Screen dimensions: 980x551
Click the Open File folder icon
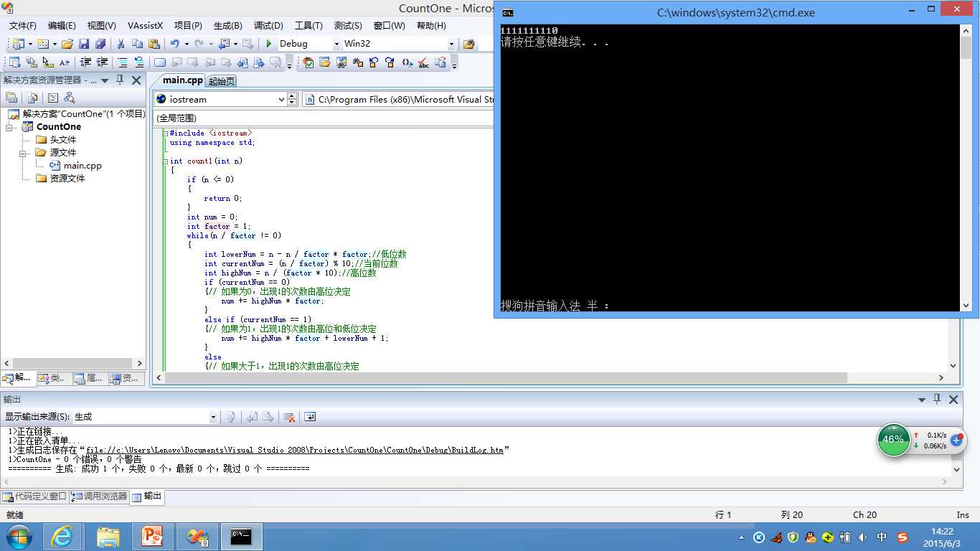coord(67,44)
